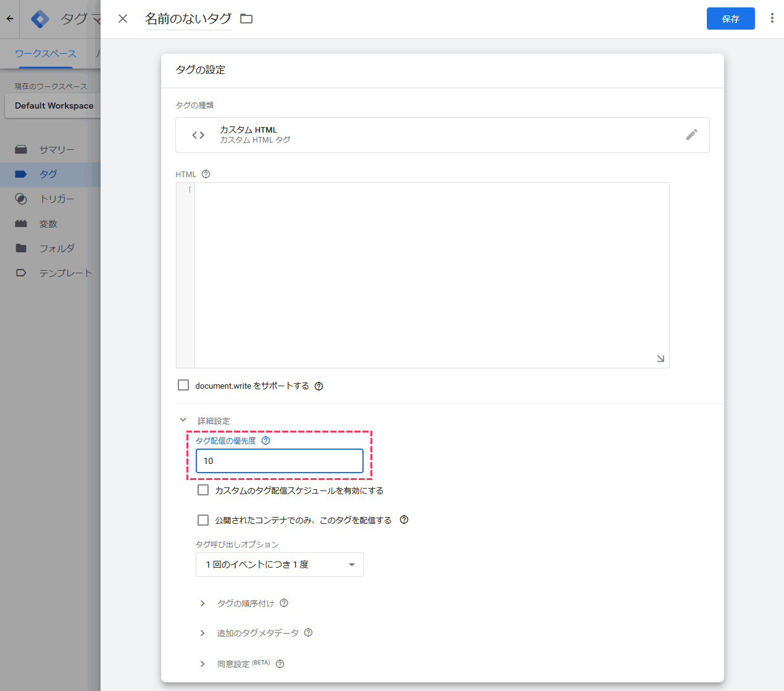Expand the 同意設定 section
The width and height of the screenshot is (784, 691).
202,664
